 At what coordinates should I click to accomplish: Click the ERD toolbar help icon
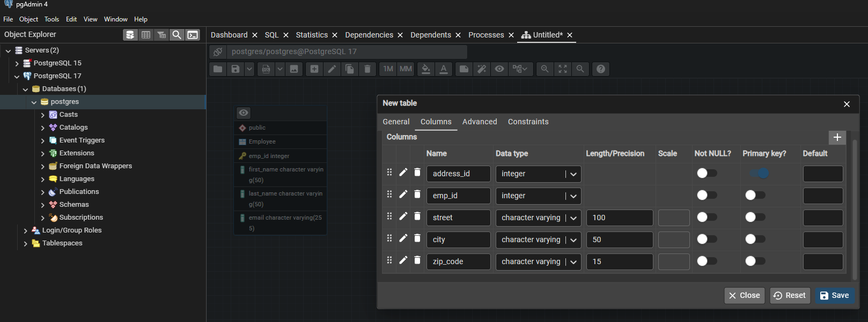click(601, 69)
